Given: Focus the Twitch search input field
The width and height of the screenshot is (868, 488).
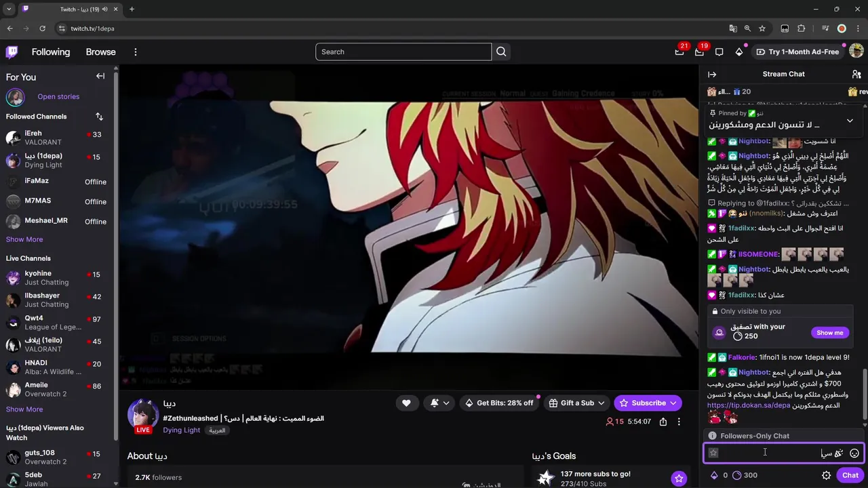Looking at the screenshot, I should (x=403, y=52).
